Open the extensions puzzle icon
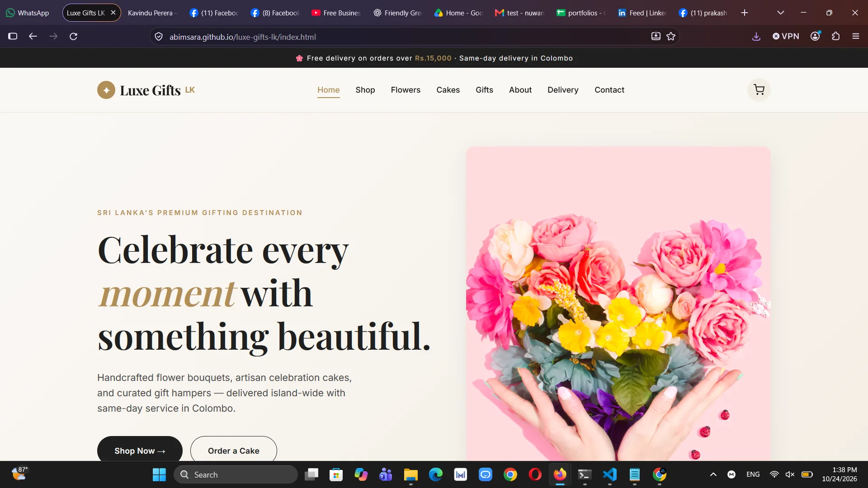This screenshot has width=868, height=488. tap(835, 36)
